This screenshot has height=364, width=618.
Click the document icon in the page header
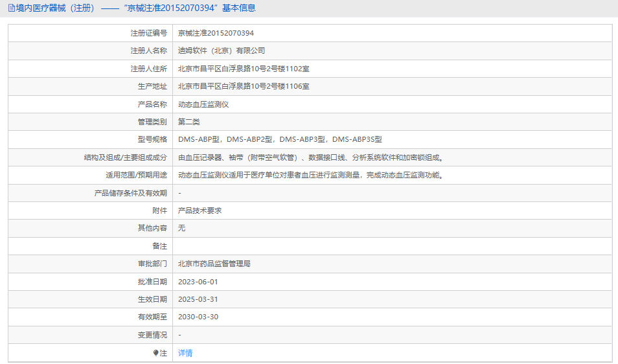[x=12, y=8]
